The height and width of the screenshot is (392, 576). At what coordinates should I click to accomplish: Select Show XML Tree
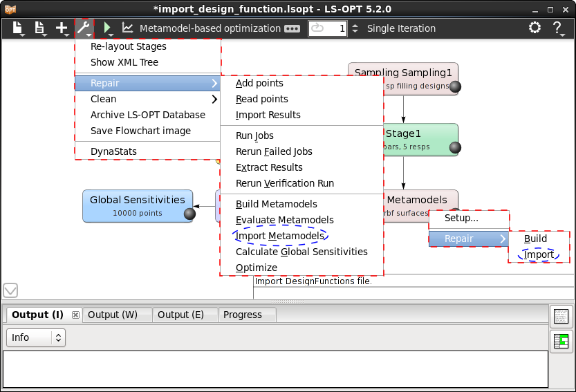coord(124,62)
